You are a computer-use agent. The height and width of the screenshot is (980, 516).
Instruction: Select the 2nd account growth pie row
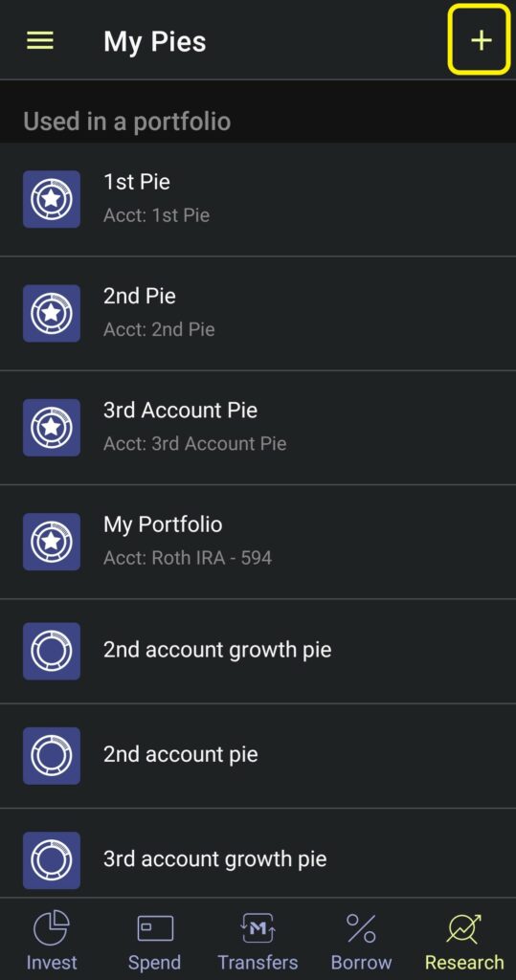coord(258,651)
